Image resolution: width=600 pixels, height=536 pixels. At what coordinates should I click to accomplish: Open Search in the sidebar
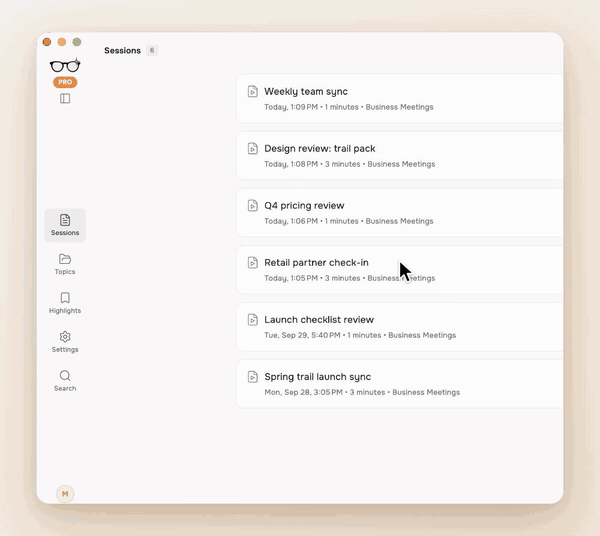(65, 381)
